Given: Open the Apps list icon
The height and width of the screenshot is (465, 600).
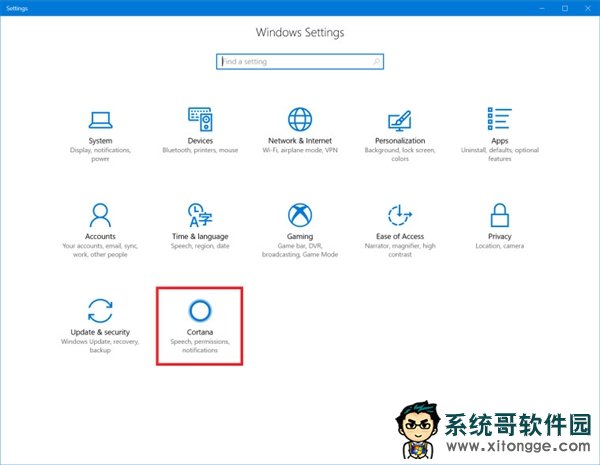Looking at the screenshot, I should coord(499,119).
